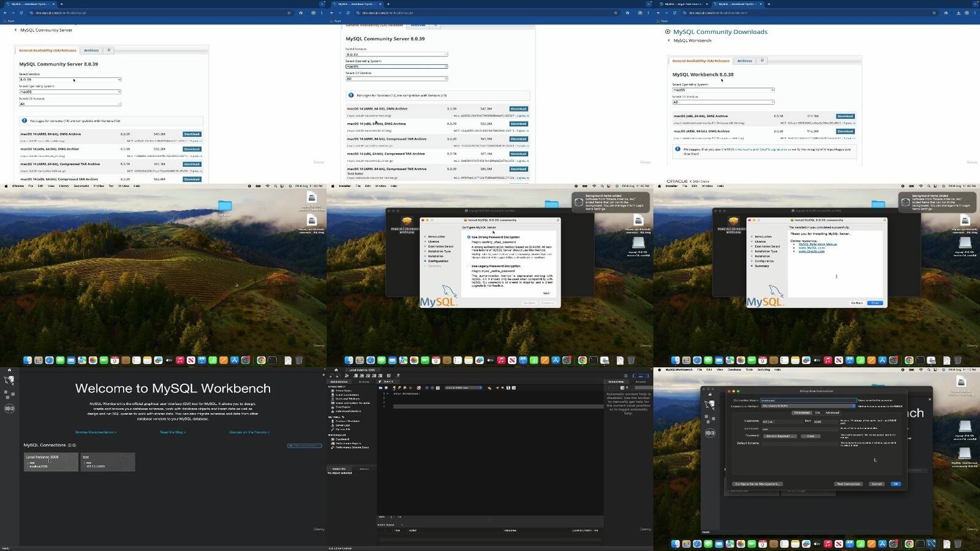Reconnect to DBMS icon in Workbench toolbar
The height and width of the screenshot is (551, 980).
398,376
